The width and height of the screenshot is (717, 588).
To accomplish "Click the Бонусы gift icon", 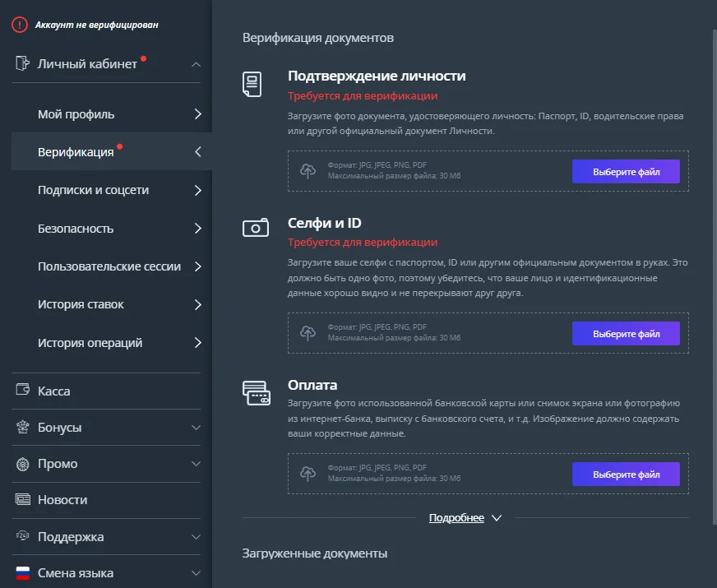I will [22, 427].
